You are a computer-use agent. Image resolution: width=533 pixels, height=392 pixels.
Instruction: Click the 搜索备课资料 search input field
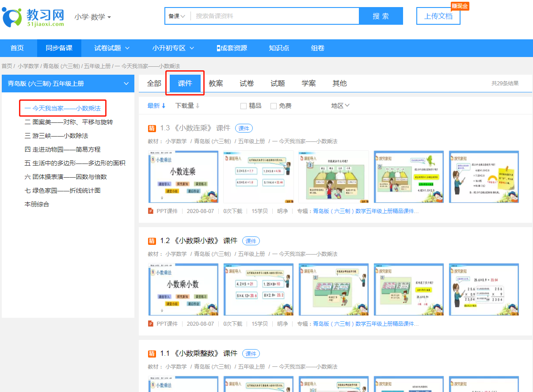[x=275, y=16]
